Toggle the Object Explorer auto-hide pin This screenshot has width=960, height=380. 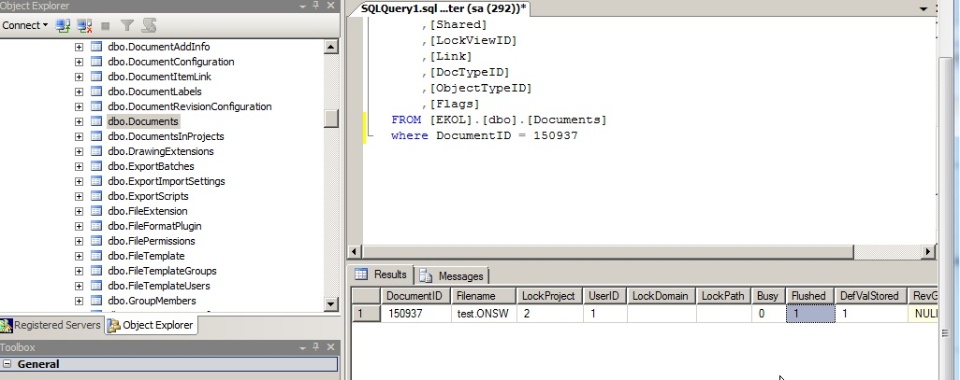(316, 6)
